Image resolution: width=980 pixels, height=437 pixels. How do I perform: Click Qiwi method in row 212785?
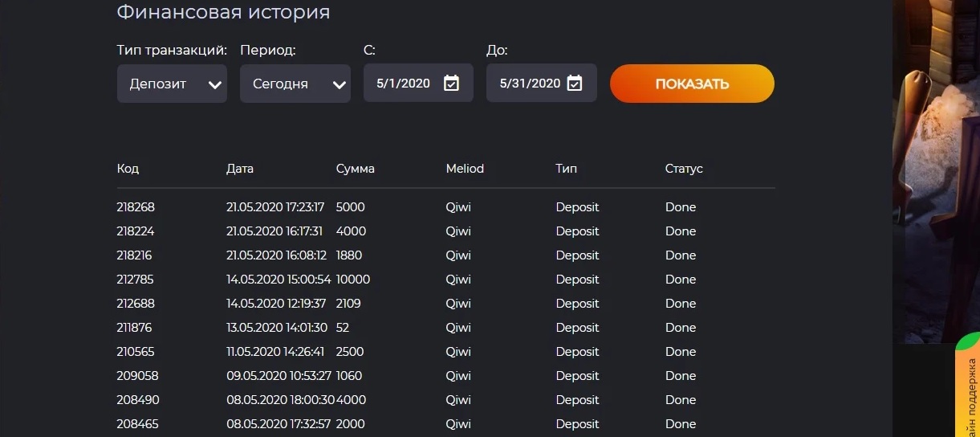tap(458, 280)
